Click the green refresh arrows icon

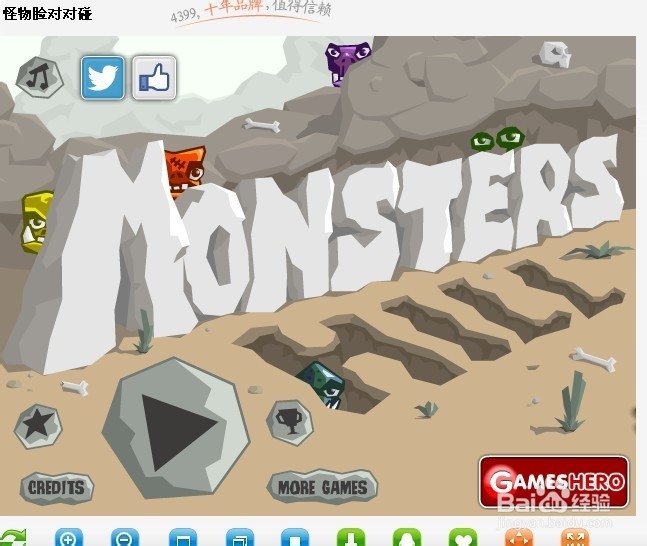(x=12, y=538)
